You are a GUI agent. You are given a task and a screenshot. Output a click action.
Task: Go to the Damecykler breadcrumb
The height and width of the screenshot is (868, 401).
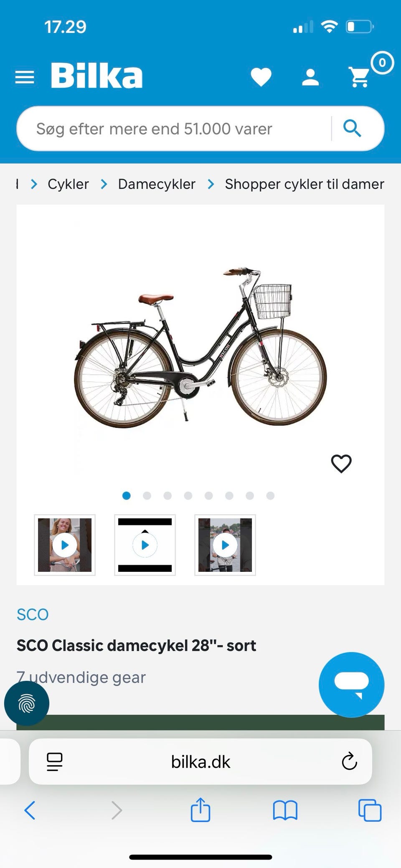point(157,184)
